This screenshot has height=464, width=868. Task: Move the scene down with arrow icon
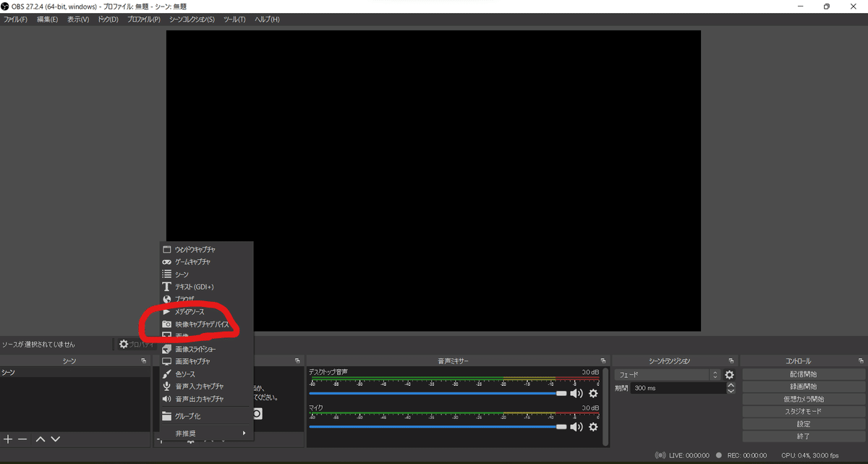click(54, 439)
